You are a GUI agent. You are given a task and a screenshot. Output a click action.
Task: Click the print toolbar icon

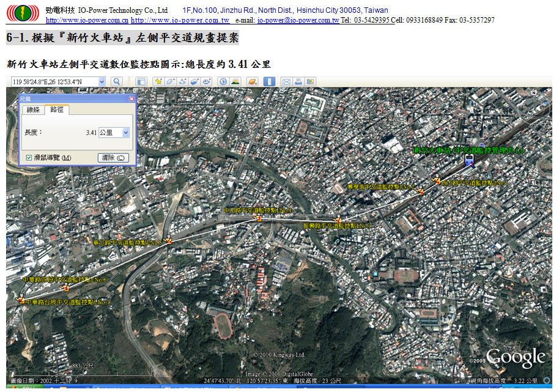(298, 81)
